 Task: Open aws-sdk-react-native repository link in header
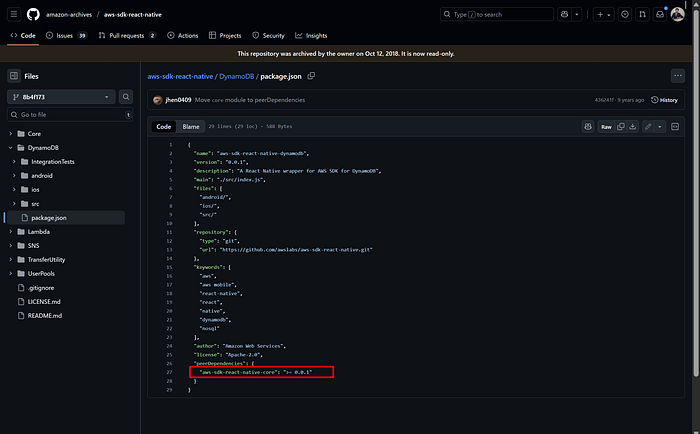click(133, 15)
